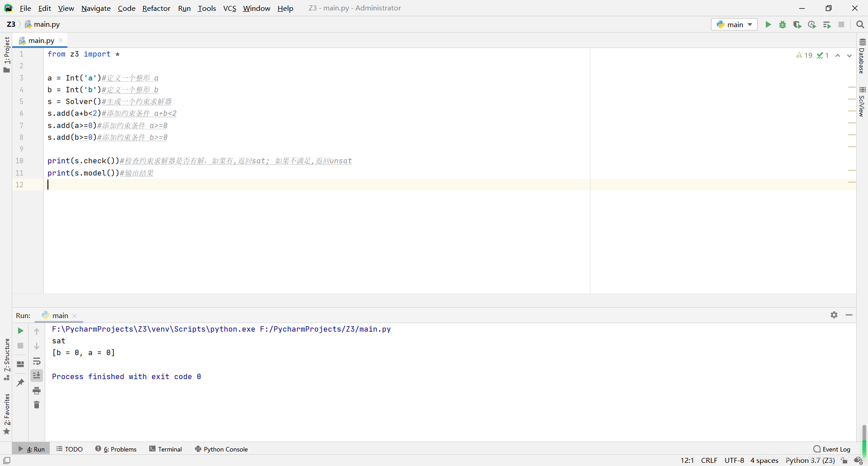Close the main.py editor tab
Viewport: 868px width, 466px height.
[x=61, y=40]
